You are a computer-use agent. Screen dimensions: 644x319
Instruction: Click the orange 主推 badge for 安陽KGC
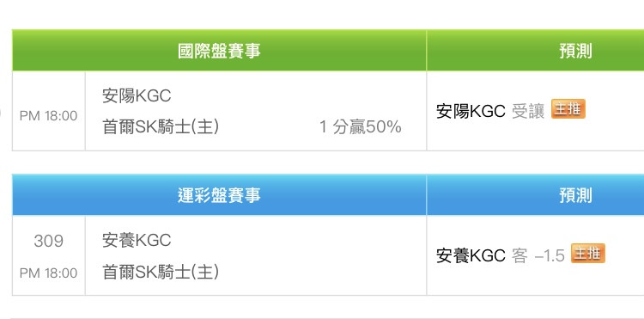568,109
